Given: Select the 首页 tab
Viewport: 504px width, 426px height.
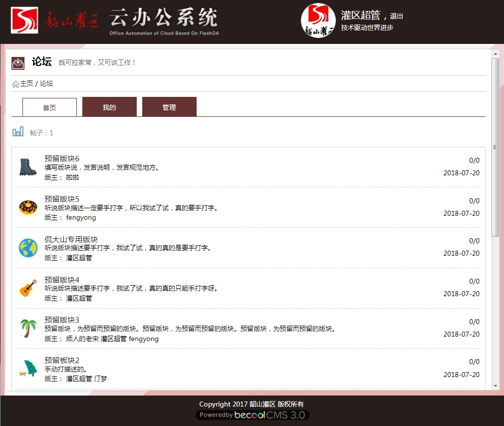Looking at the screenshot, I should (49, 107).
